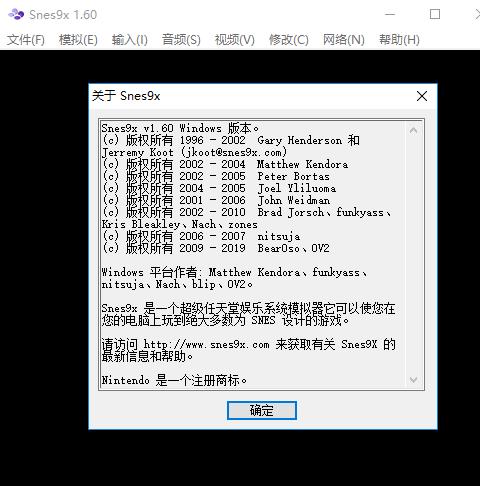Open the 输入(I) menu
The width and height of the screenshot is (480, 486).
(129, 40)
